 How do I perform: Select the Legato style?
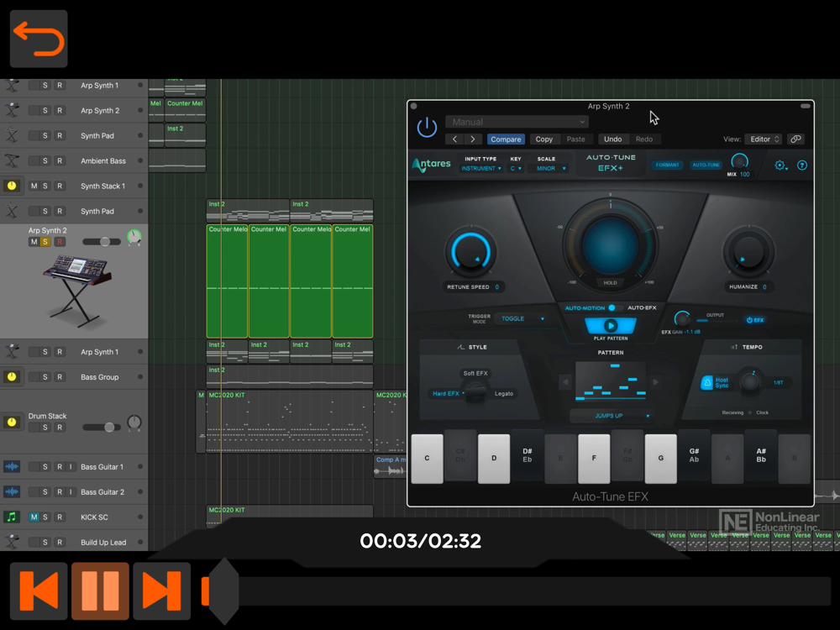click(x=503, y=394)
